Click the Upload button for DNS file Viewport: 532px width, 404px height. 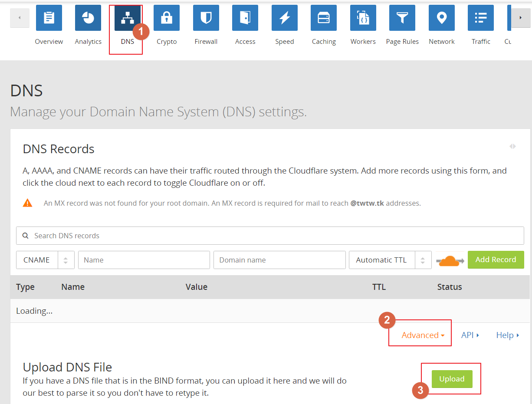(452, 379)
